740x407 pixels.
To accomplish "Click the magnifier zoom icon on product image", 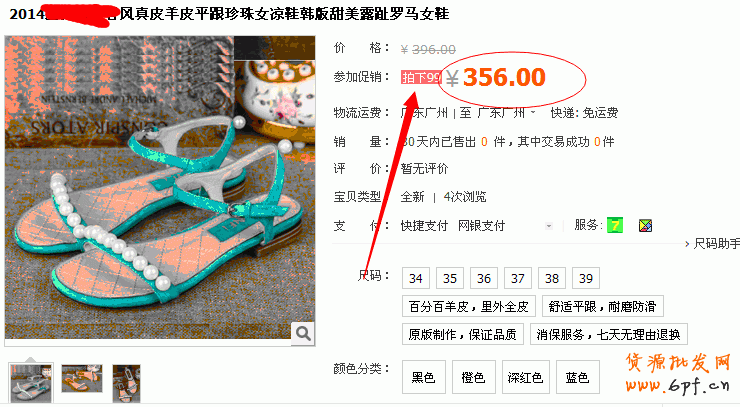I will [x=303, y=334].
